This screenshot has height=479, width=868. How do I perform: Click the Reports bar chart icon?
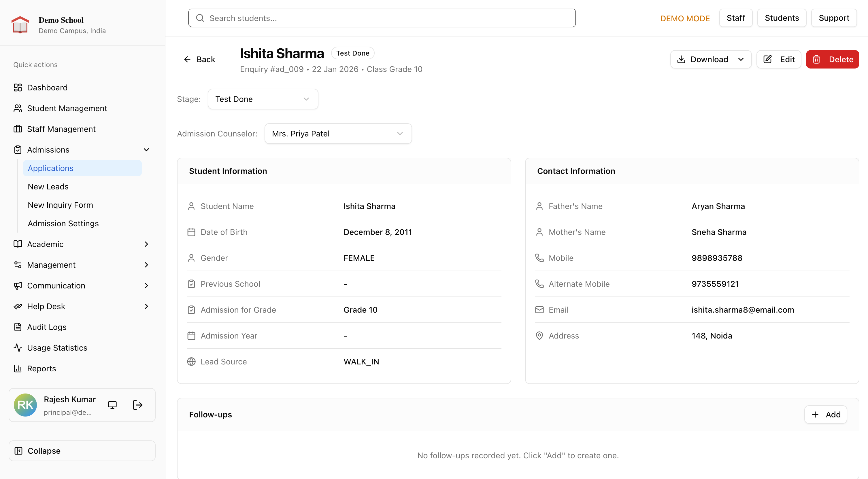coord(18,368)
